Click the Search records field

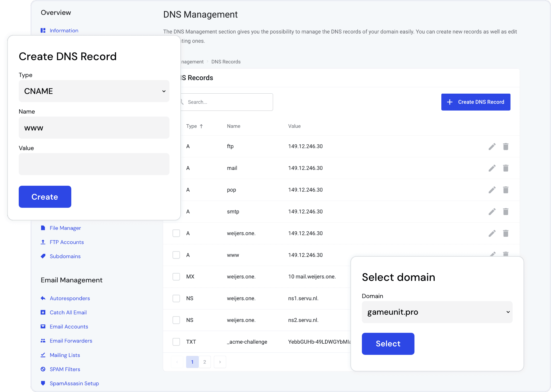pos(227,102)
